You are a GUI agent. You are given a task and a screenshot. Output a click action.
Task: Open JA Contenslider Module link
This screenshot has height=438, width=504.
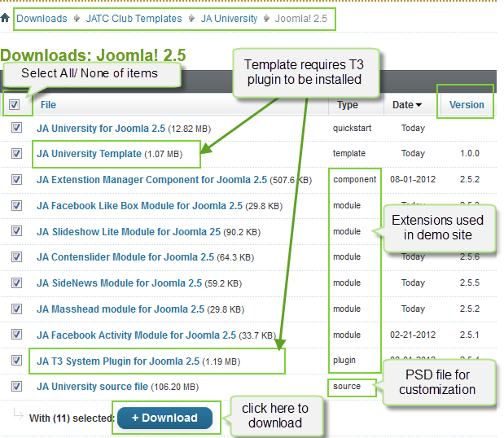click(125, 257)
